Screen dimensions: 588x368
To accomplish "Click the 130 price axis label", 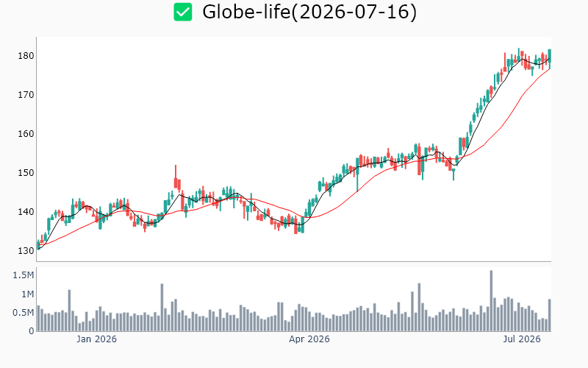I will pyautogui.click(x=26, y=251).
